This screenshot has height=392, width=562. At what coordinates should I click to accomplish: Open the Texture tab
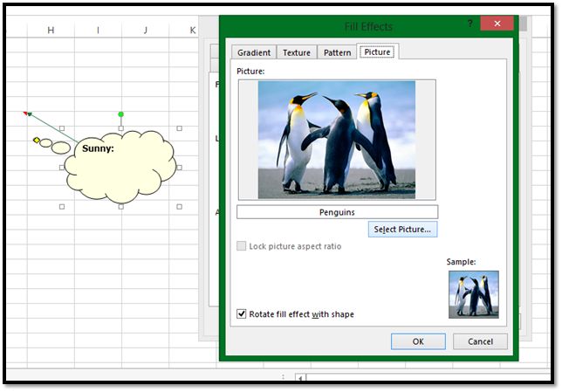[297, 52]
